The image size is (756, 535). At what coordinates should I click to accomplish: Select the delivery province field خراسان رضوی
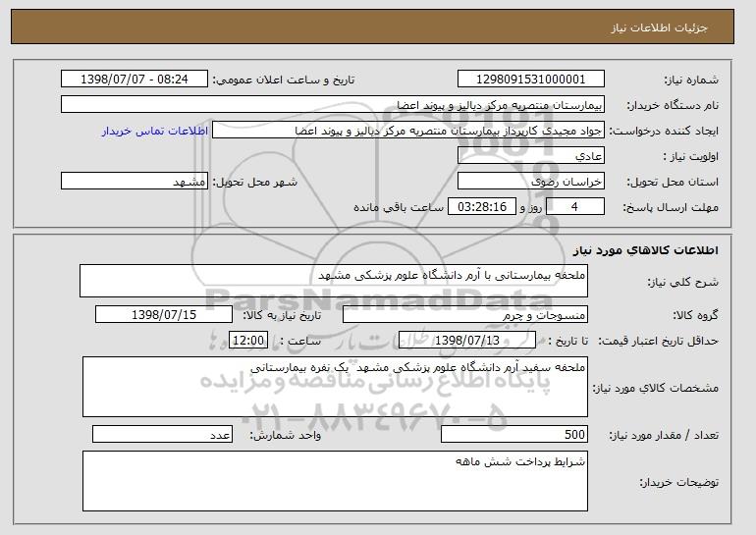tap(531, 182)
